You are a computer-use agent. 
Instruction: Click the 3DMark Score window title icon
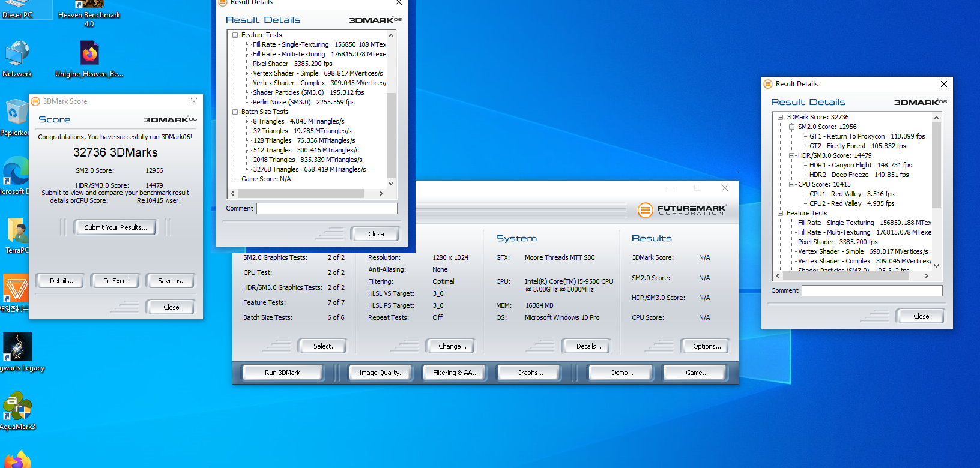click(35, 101)
